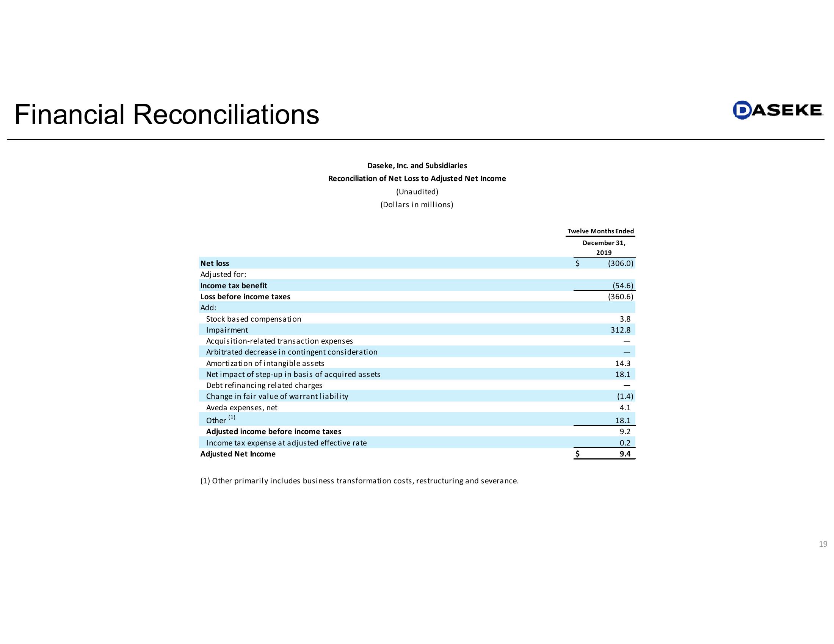The height and width of the screenshot is (644, 834).
Task: Select 'Stock based compensation' row label
Action: coord(254,319)
